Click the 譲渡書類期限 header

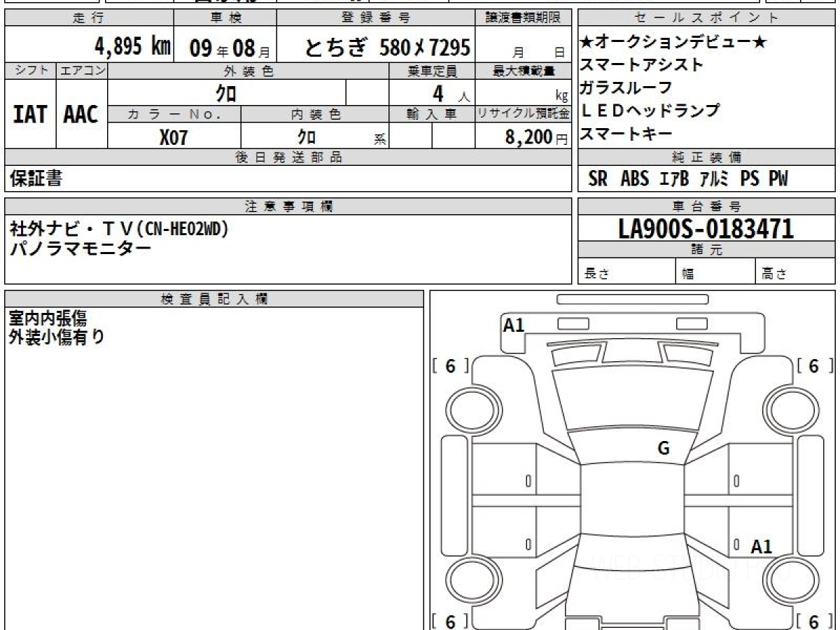[524, 18]
